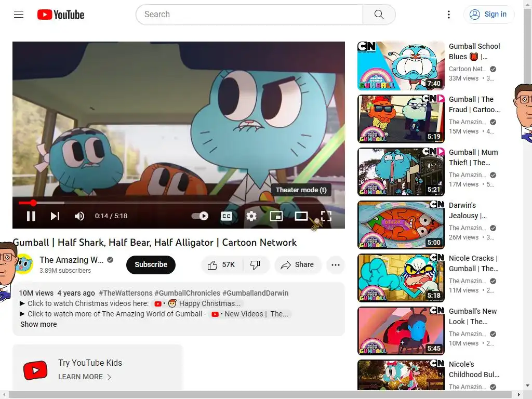The image size is (532, 399).
Task: Focus the Search input field
Action: pos(249,14)
